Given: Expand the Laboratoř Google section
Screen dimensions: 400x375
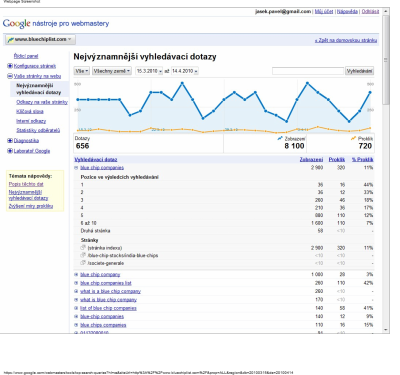Looking at the screenshot, I should (x=10, y=151).
